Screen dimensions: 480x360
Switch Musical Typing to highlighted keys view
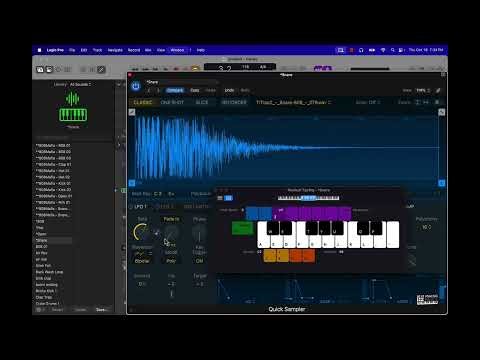click(x=228, y=198)
